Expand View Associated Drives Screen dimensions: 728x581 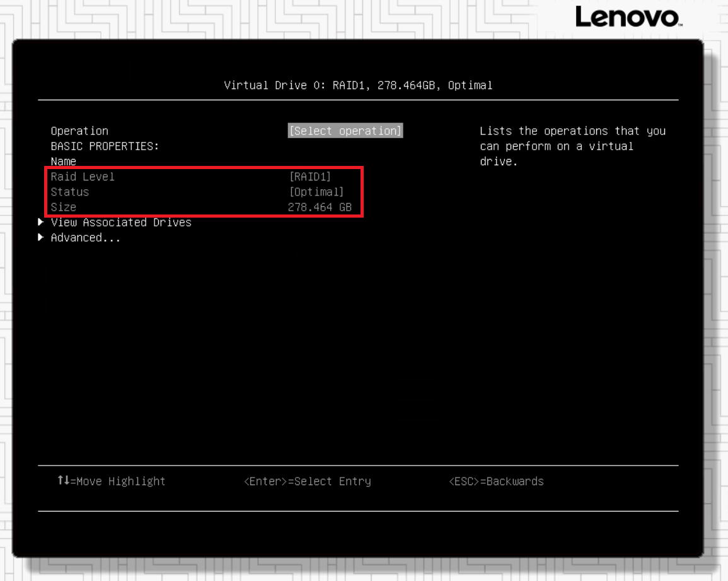click(x=121, y=222)
